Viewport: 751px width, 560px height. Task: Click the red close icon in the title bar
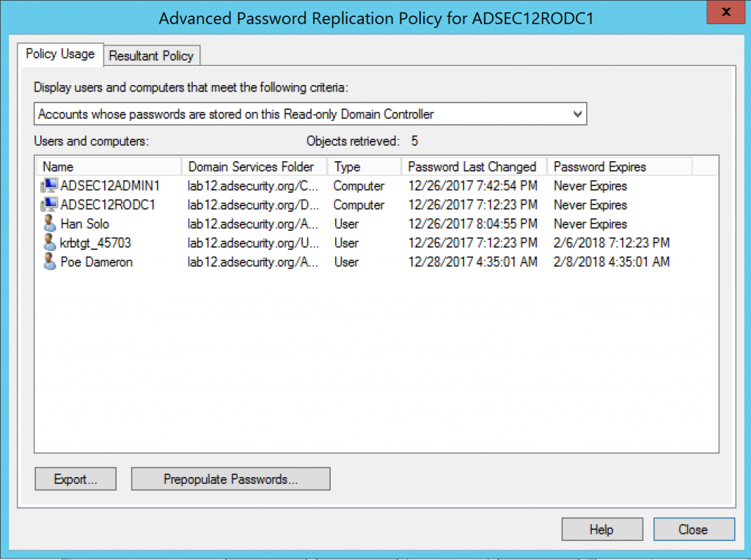click(x=725, y=12)
